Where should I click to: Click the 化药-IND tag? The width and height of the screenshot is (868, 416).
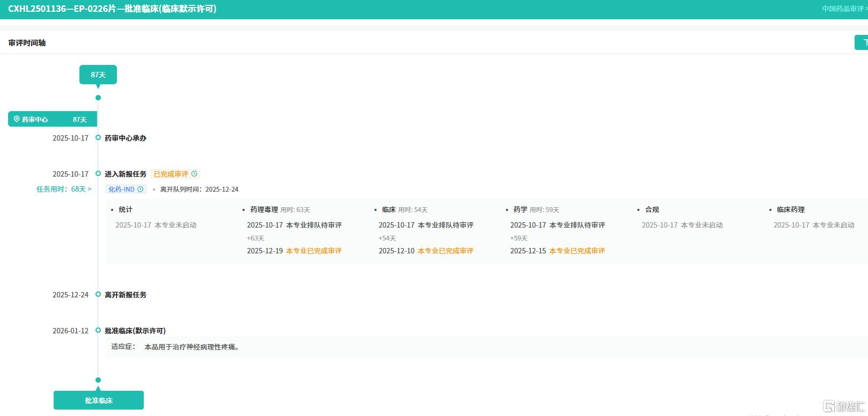click(126, 189)
